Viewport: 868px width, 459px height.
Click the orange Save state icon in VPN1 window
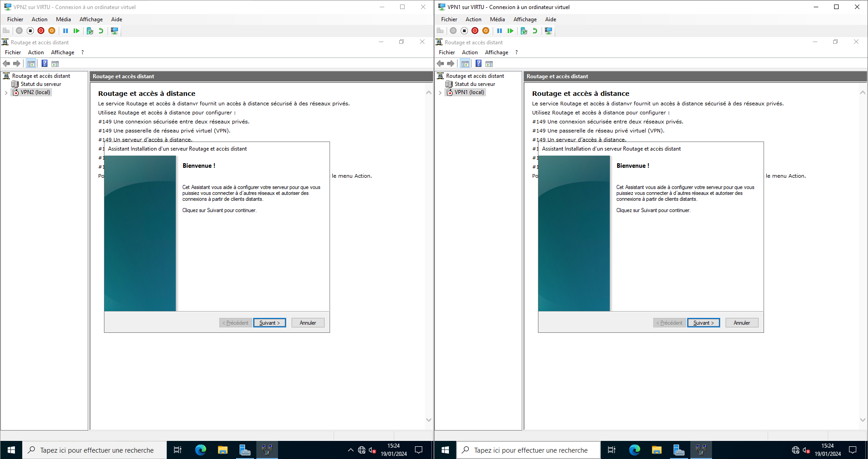pyautogui.click(x=486, y=31)
